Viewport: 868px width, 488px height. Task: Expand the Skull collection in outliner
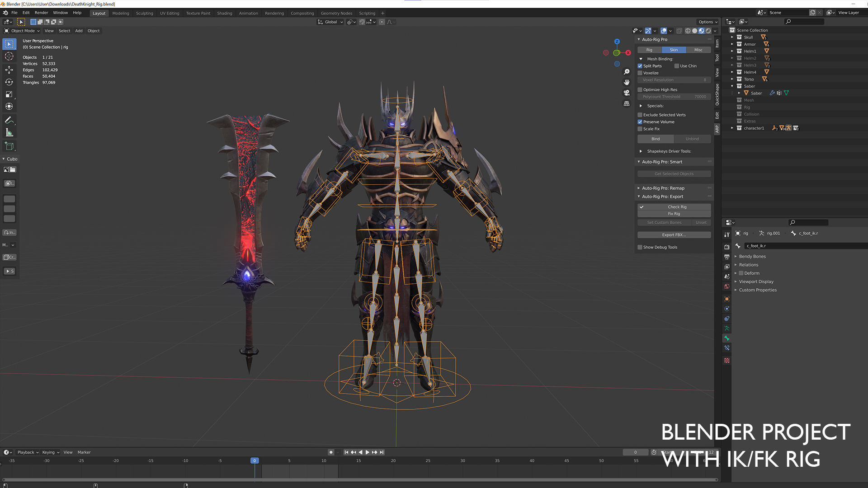point(732,37)
